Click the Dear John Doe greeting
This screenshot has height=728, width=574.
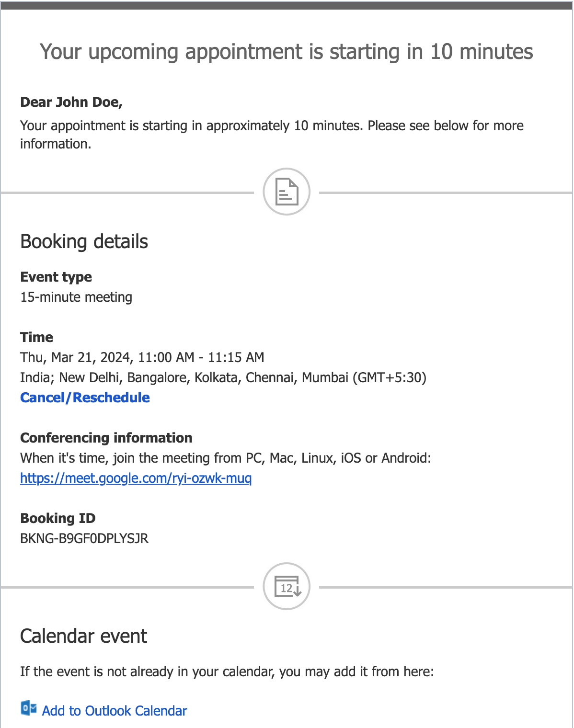tap(71, 102)
